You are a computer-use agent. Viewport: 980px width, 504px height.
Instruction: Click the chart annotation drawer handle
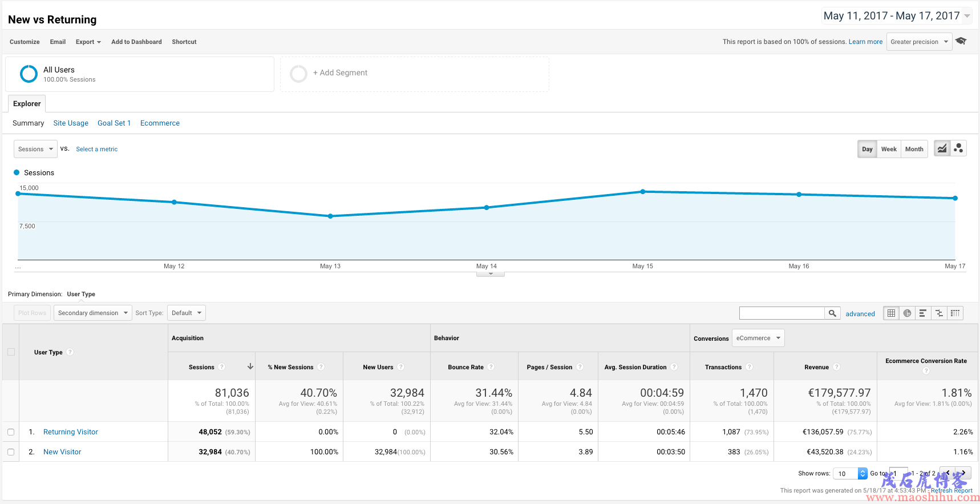click(491, 274)
